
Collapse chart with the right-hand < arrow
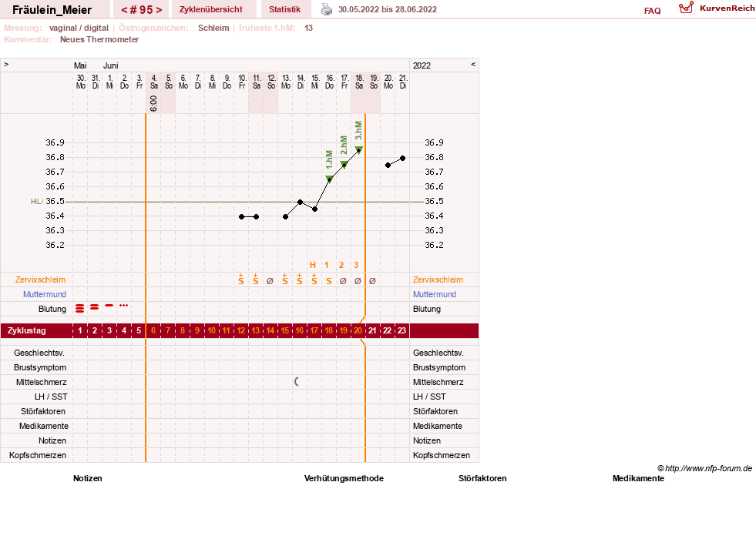click(473, 65)
